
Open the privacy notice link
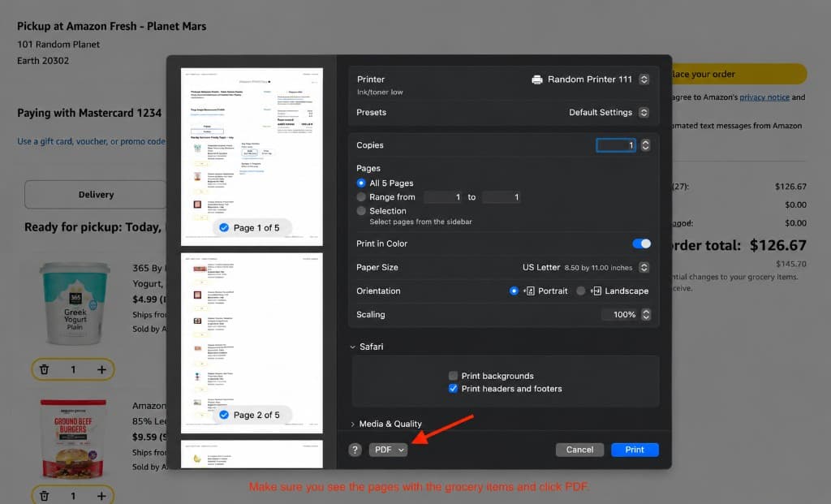[x=764, y=97]
